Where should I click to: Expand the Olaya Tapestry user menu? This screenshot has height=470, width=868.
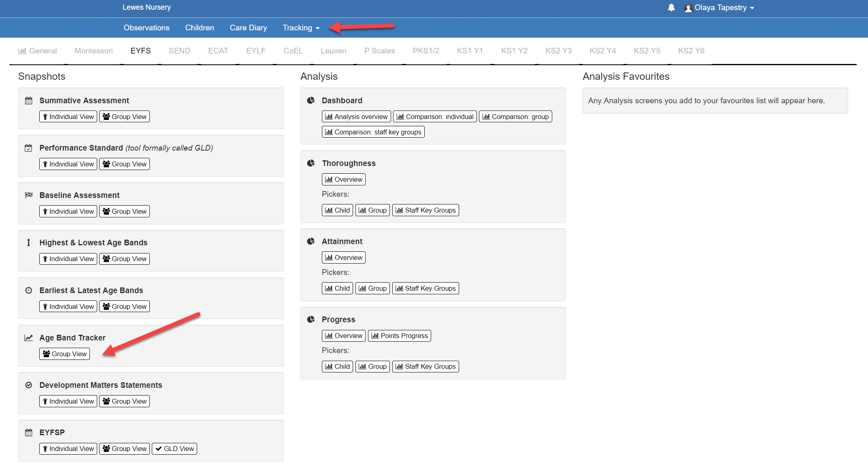pos(719,8)
